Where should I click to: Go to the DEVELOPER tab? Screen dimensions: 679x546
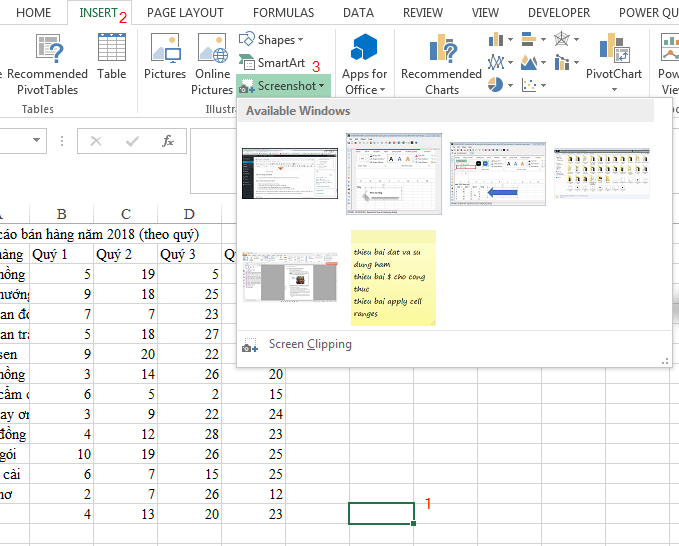(558, 13)
